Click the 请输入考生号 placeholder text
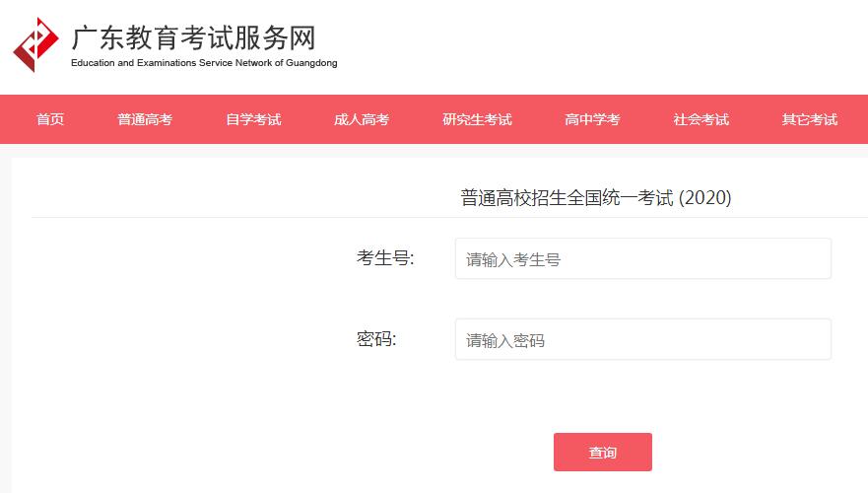Screen dimensions: 868x493 513,259
